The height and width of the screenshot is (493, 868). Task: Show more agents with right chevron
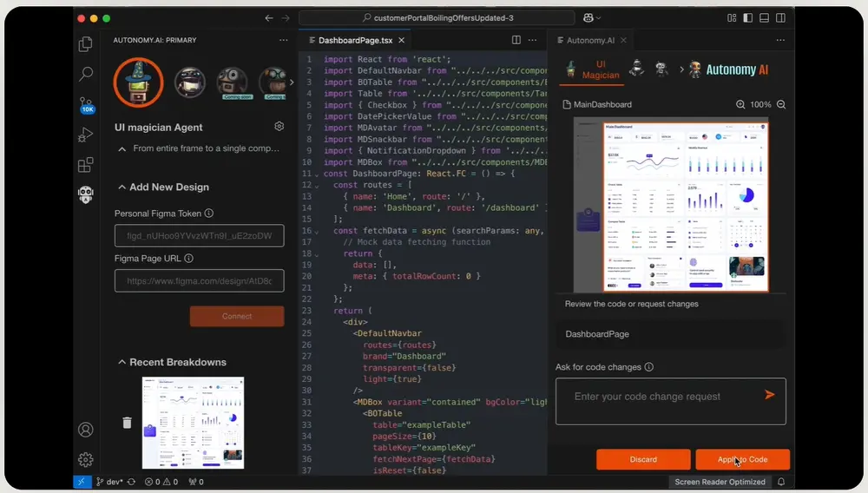tap(292, 82)
